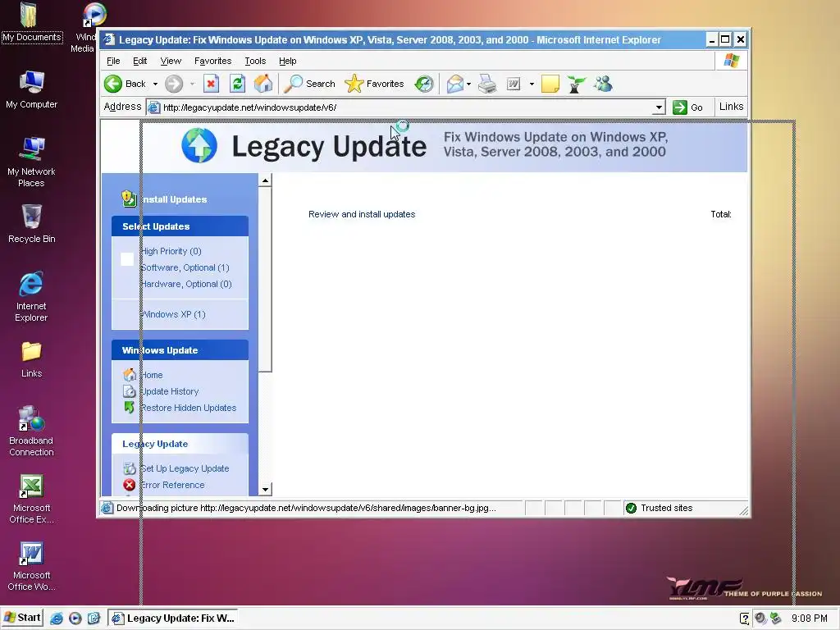
Task: Open the Microsoft Office Word shortcut
Action: [x=32, y=566]
